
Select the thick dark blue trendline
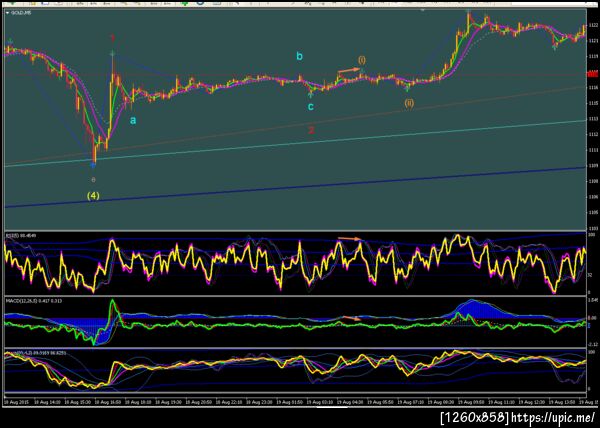tap(295, 187)
